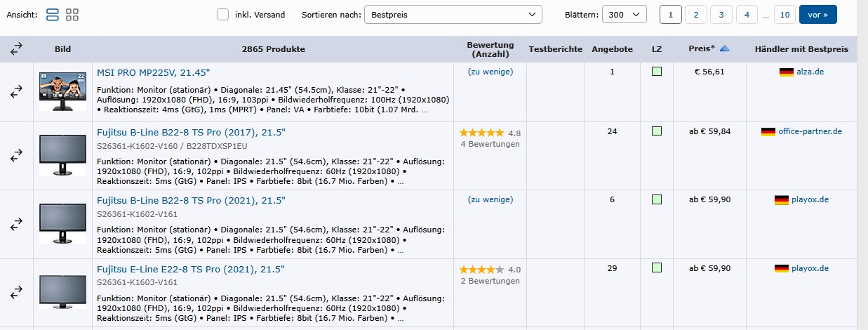Toggle LZ availability box for MSI PRO MP225V
Screen dimensions: 868x330
click(x=657, y=72)
